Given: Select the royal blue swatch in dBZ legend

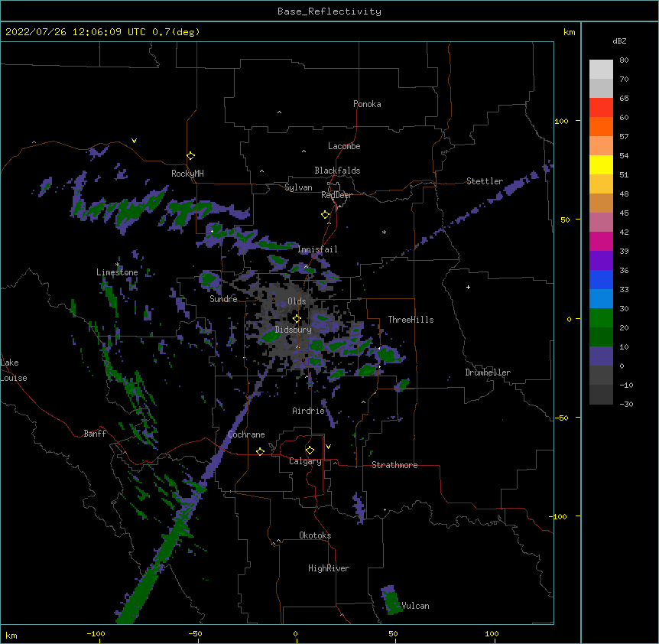Looking at the screenshot, I should (601, 280).
